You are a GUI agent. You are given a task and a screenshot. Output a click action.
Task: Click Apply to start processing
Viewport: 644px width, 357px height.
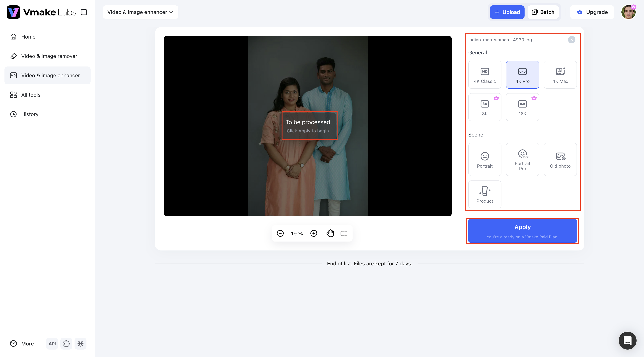click(x=523, y=231)
